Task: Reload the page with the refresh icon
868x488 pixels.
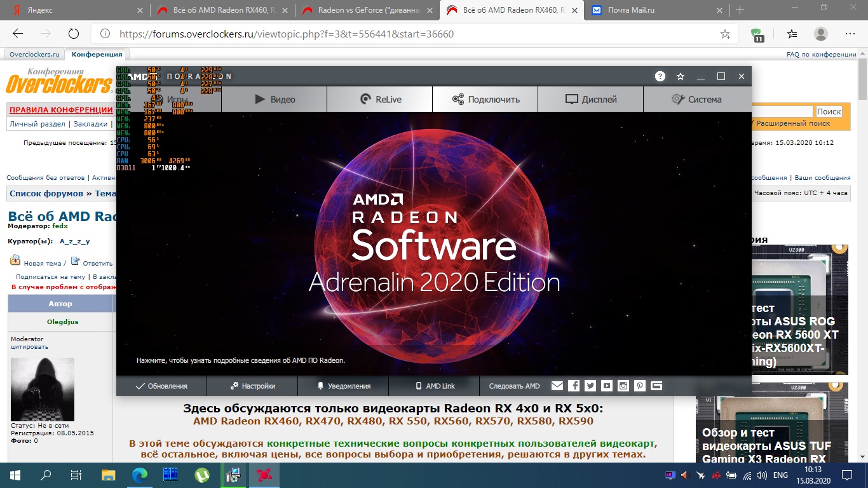Action: click(x=73, y=34)
